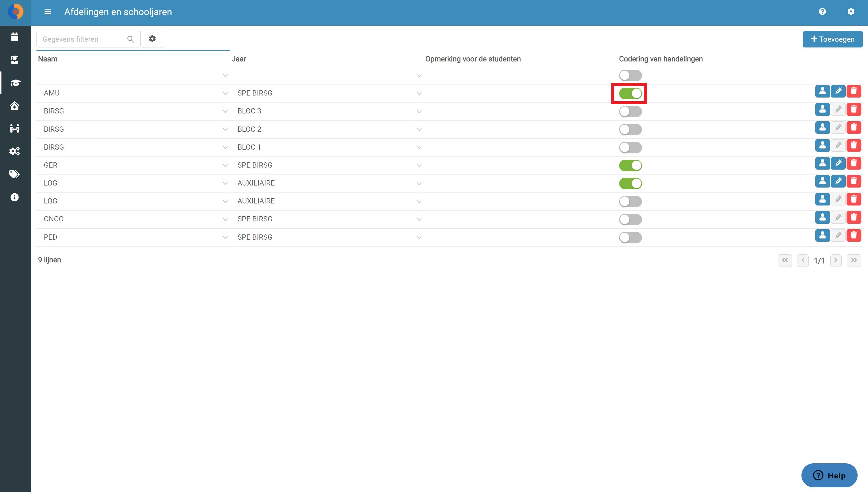Open the syringe actions icon for the AMU row
Image resolution: width=868 pixels, height=492 pixels.
838,91
